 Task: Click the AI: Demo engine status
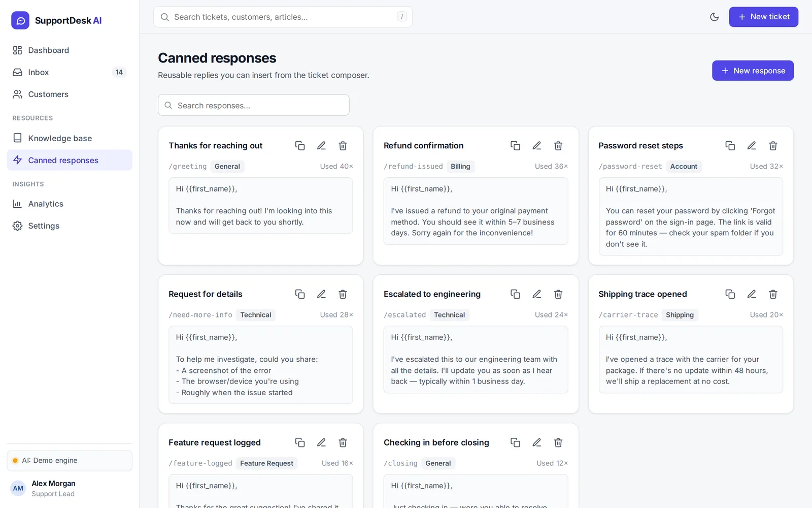pos(70,461)
